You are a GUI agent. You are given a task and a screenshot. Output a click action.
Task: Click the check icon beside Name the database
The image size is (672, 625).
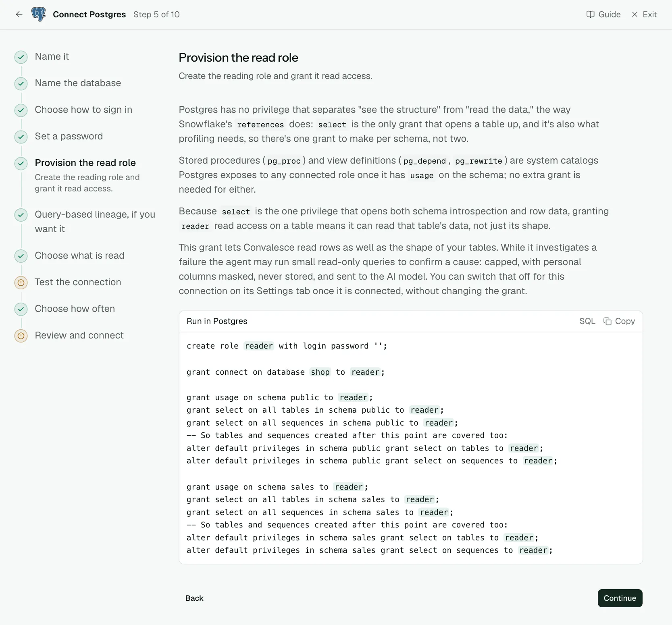click(x=21, y=84)
